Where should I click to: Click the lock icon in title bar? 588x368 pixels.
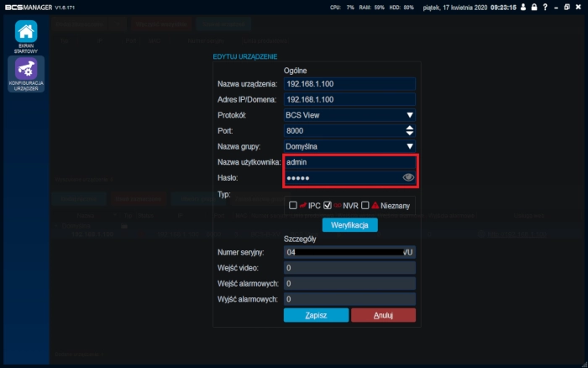(534, 7)
